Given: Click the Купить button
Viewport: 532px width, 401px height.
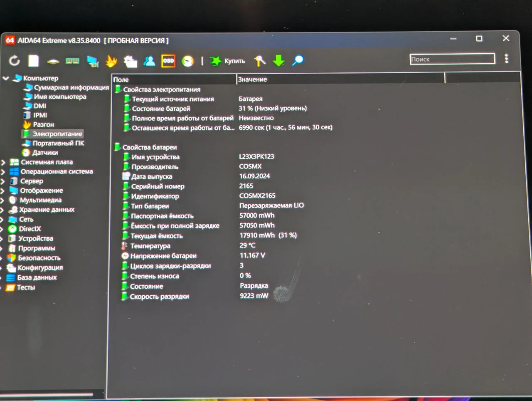Looking at the screenshot, I should [x=228, y=61].
